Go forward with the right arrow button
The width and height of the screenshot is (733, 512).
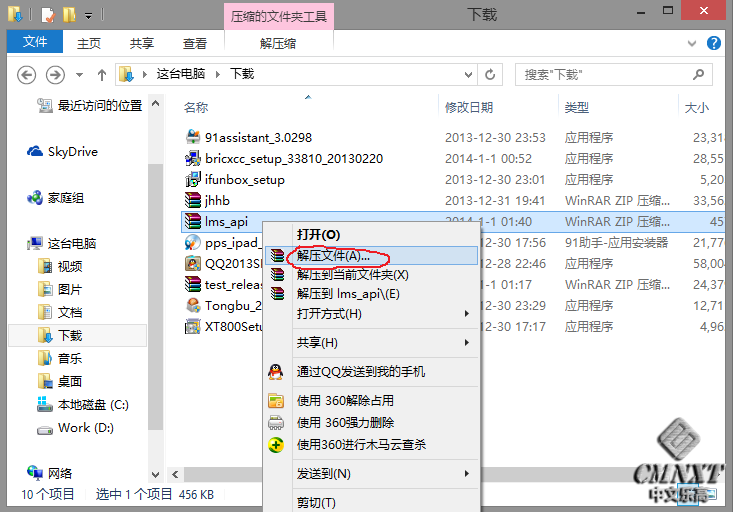point(55,75)
